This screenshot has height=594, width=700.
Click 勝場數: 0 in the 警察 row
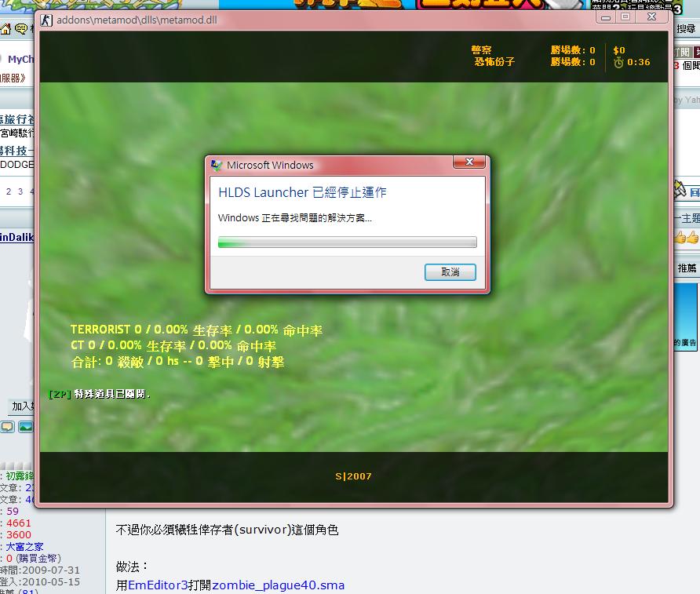coord(573,50)
